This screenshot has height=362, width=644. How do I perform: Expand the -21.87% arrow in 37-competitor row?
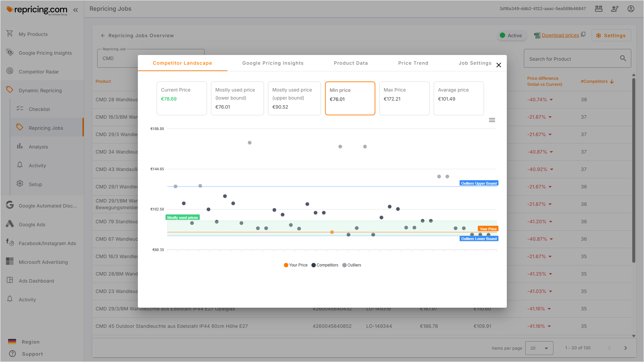550,117
